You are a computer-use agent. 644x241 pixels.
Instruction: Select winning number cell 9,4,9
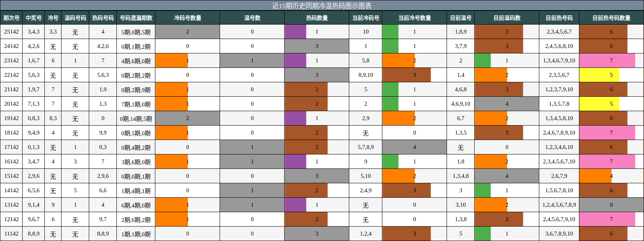coord(33,133)
